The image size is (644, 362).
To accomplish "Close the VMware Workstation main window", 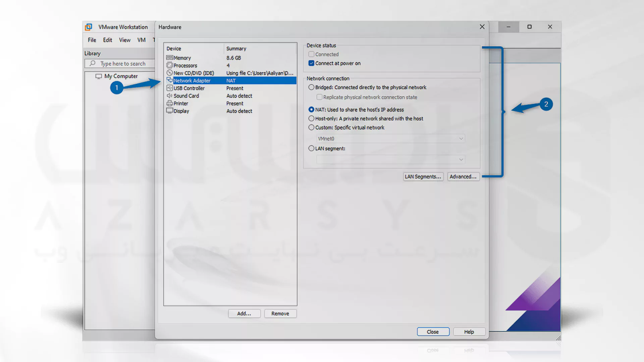I will [550, 27].
